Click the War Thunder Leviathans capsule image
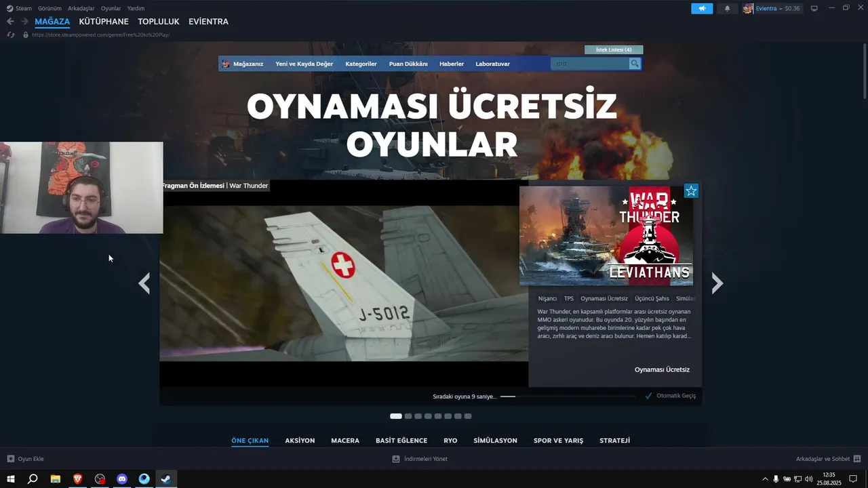Viewport: 868px width, 488px height. click(606, 236)
